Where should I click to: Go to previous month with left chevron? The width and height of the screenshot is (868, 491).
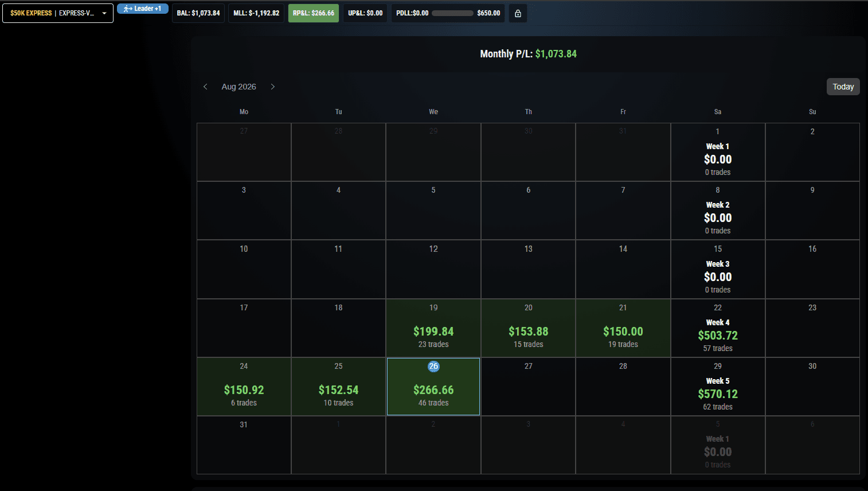pyautogui.click(x=205, y=87)
